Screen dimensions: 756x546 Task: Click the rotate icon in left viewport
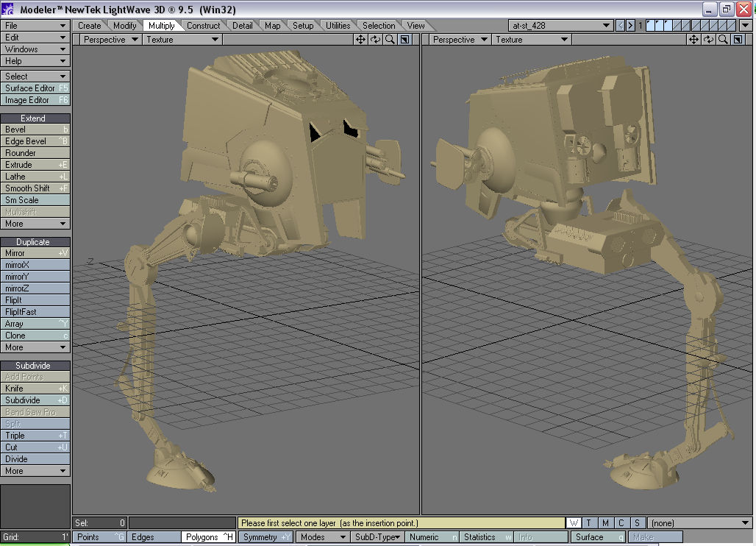pyautogui.click(x=375, y=40)
